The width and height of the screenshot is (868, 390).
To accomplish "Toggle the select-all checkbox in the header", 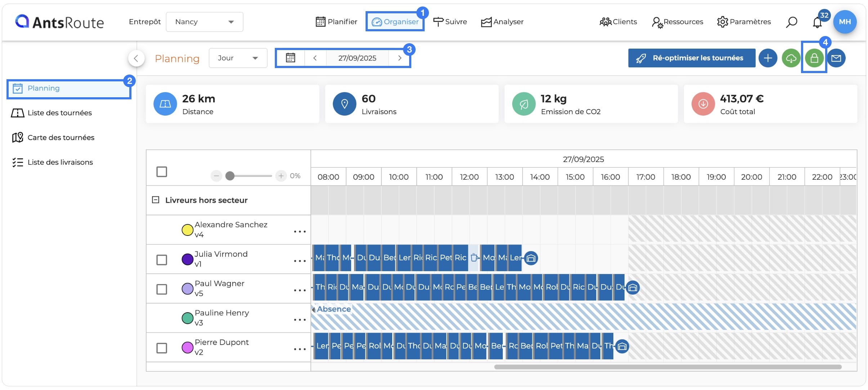I will (x=162, y=172).
